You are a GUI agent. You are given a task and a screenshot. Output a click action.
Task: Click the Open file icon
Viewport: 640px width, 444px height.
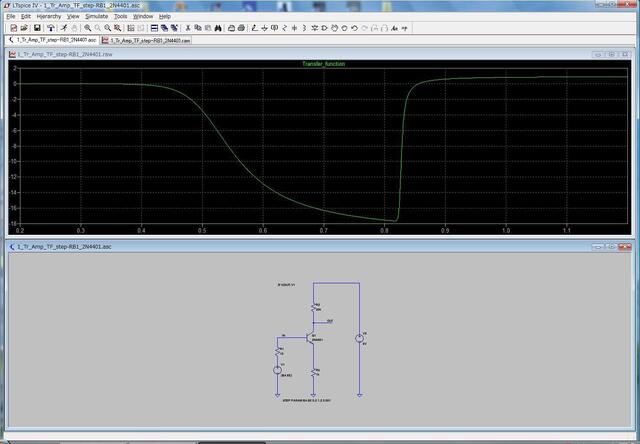pos(24,28)
